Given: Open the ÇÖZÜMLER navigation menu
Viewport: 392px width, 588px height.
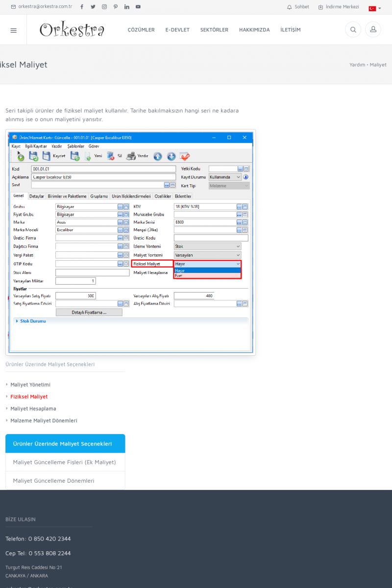Looking at the screenshot, I should (141, 30).
